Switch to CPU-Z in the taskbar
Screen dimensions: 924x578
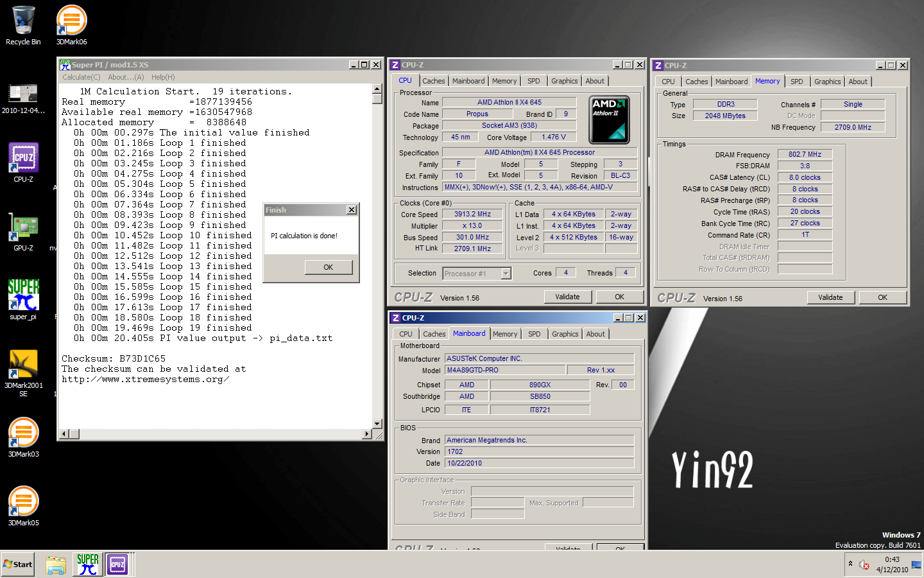(x=117, y=565)
